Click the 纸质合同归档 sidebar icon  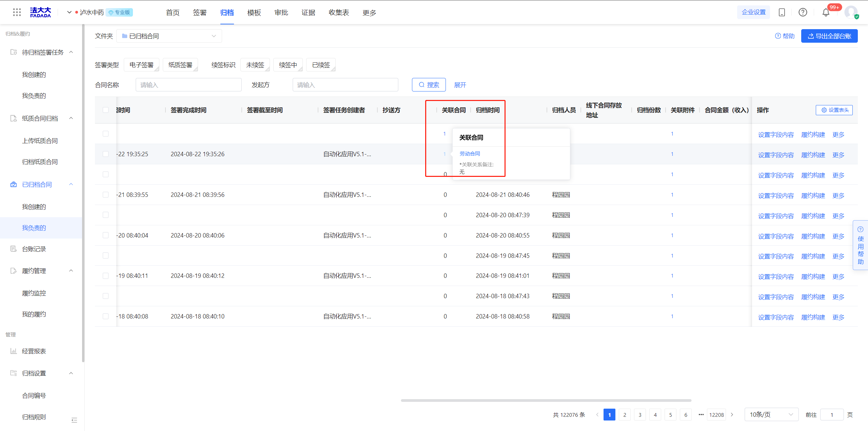coord(14,118)
